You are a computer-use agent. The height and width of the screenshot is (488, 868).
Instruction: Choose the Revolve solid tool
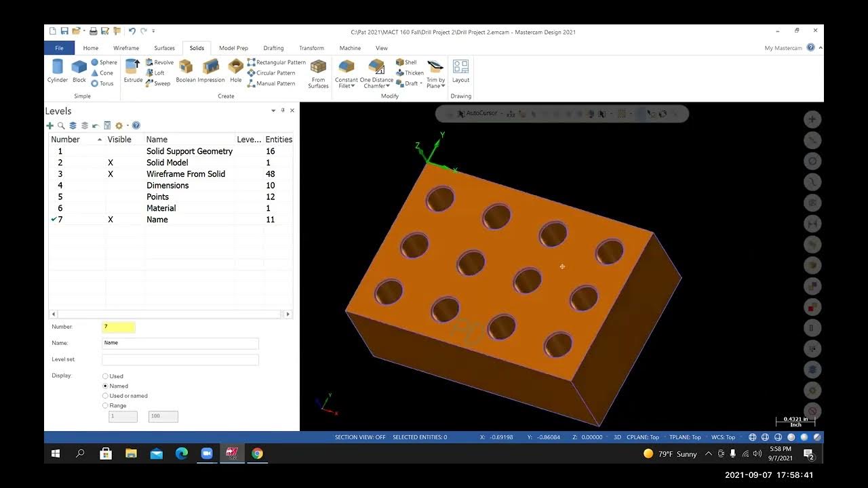tap(159, 62)
